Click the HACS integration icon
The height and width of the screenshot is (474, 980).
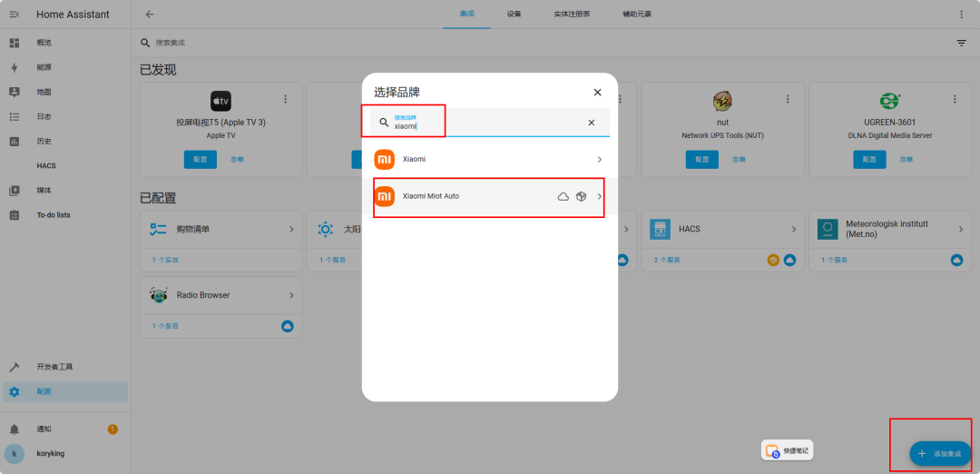pos(660,230)
